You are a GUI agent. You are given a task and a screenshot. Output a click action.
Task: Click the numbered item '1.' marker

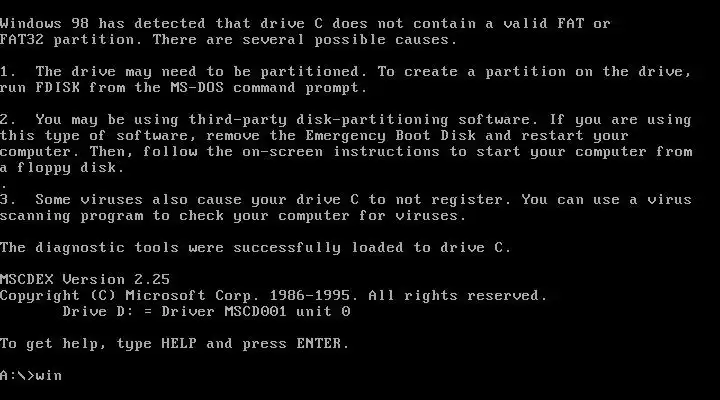click(8, 72)
